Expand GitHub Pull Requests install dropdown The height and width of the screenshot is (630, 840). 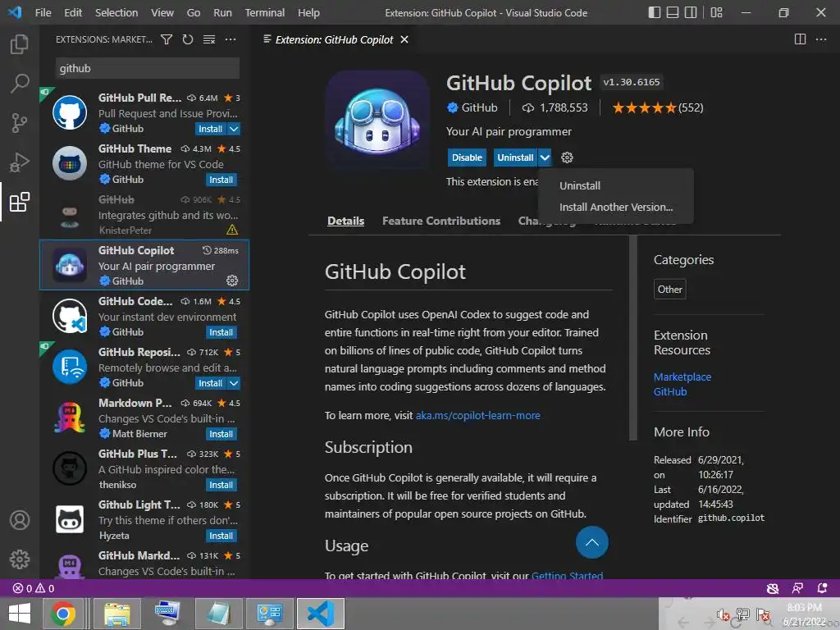pyautogui.click(x=234, y=129)
